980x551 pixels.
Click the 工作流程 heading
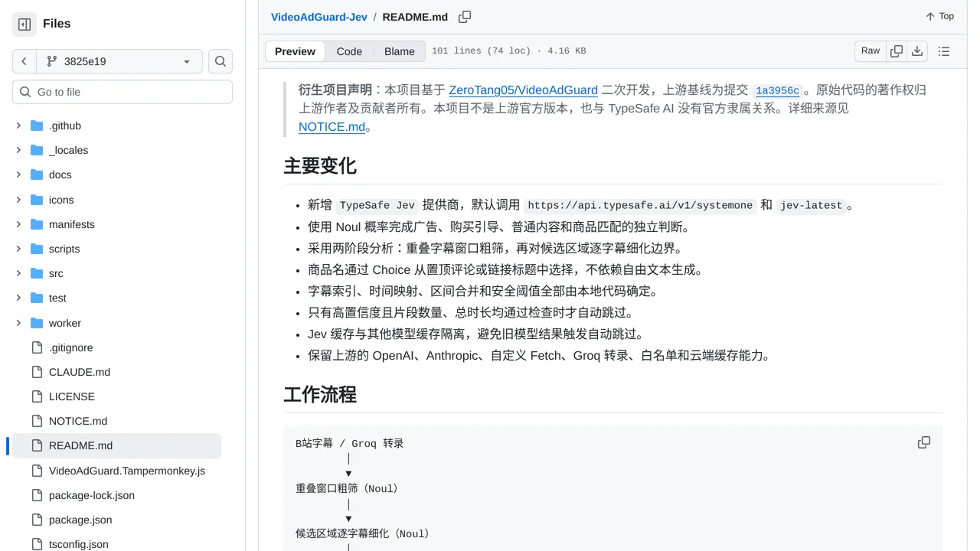pyautogui.click(x=320, y=395)
